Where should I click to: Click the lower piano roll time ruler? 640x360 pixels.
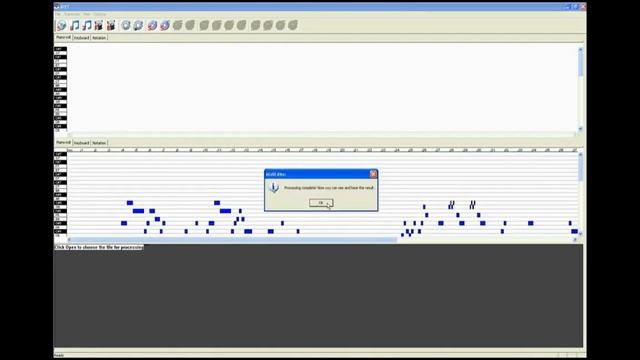pos(322,150)
